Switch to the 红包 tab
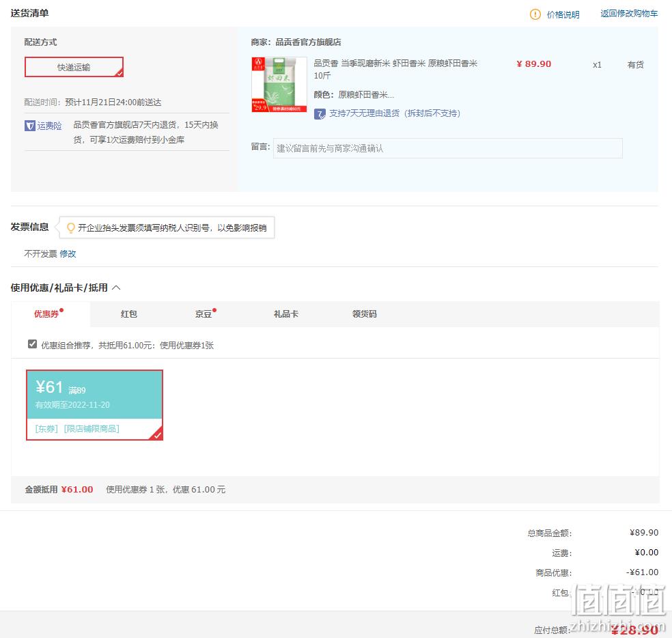Viewport: 672px width, 638px height. [x=128, y=314]
